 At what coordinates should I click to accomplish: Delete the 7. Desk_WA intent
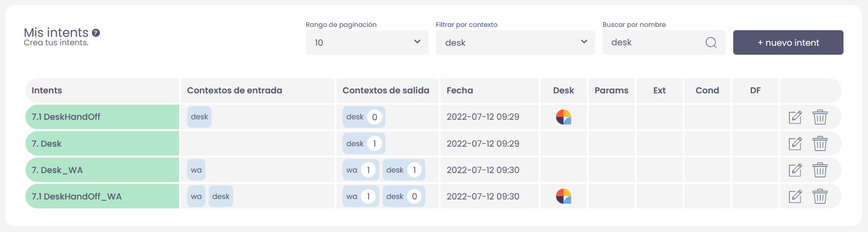820,170
